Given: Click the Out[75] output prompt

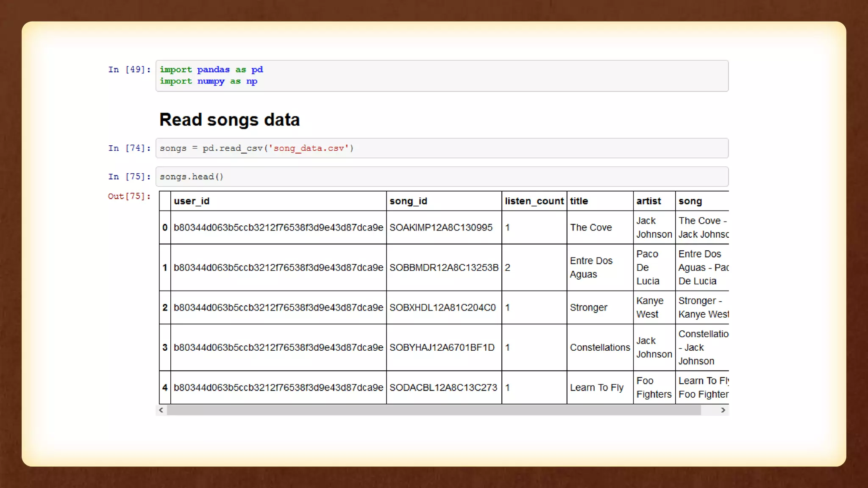Looking at the screenshot, I should (x=129, y=196).
